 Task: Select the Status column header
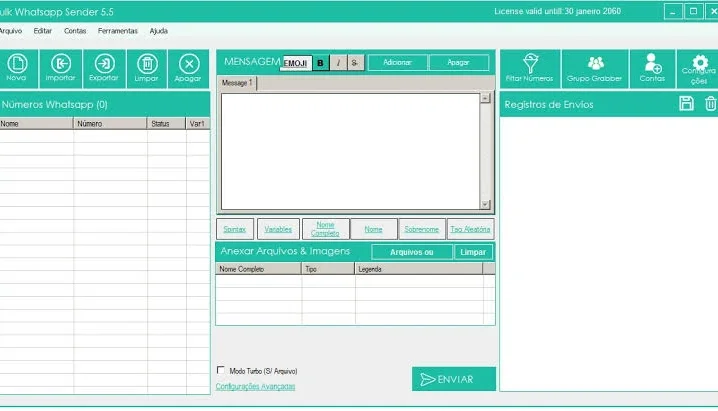pyautogui.click(x=166, y=124)
